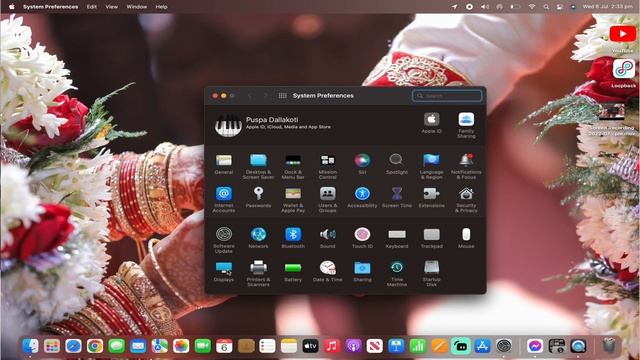The height and width of the screenshot is (360, 640).
Task: Open Loopback app on desktop
Action: pyautogui.click(x=623, y=72)
